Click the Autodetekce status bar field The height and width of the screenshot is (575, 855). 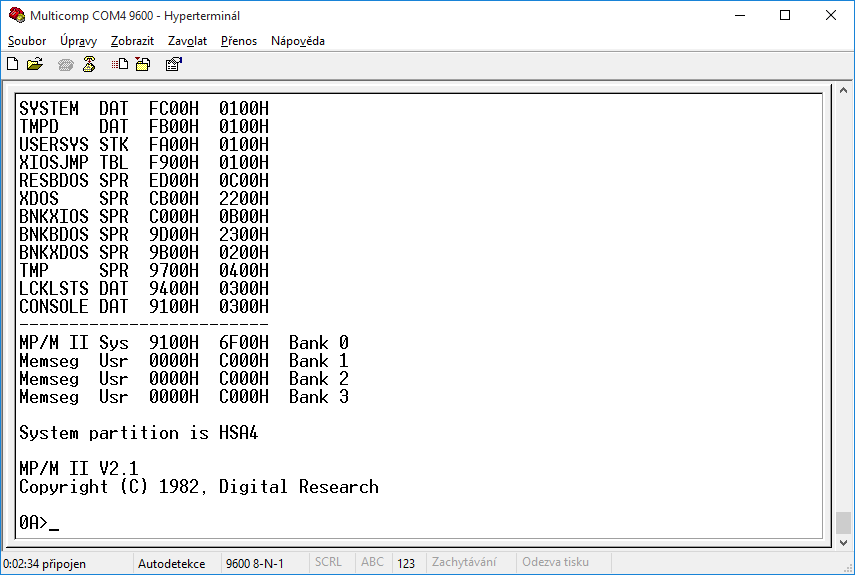click(171, 563)
